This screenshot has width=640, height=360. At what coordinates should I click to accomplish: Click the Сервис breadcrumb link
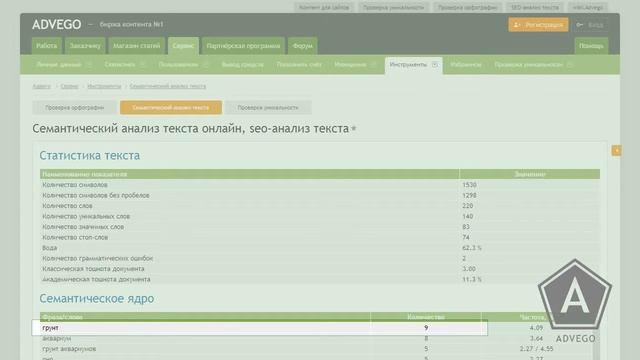pos(69,86)
